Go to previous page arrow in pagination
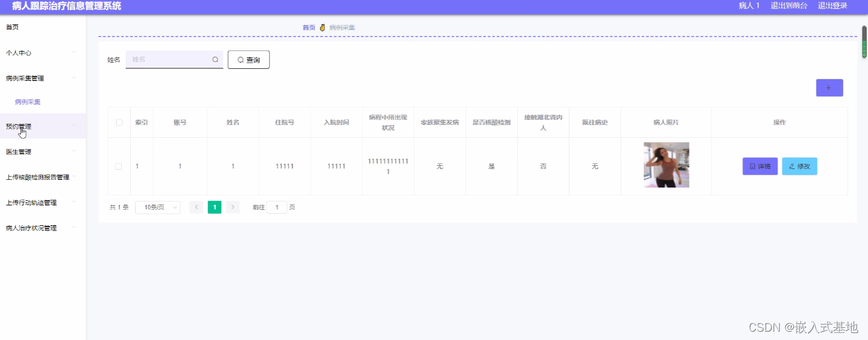 pos(197,207)
